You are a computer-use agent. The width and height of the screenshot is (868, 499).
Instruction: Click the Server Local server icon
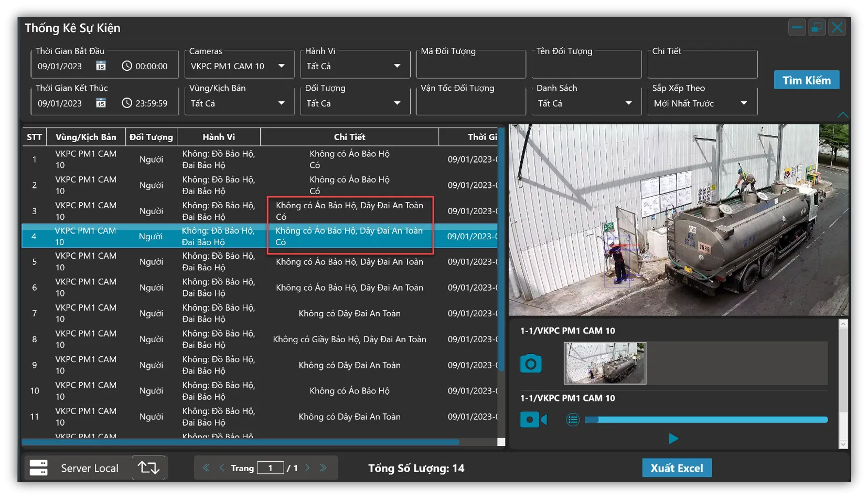click(39, 468)
